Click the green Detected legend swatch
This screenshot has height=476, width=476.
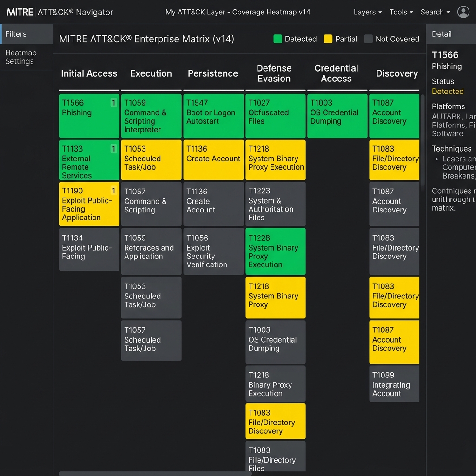tap(278, 39)
